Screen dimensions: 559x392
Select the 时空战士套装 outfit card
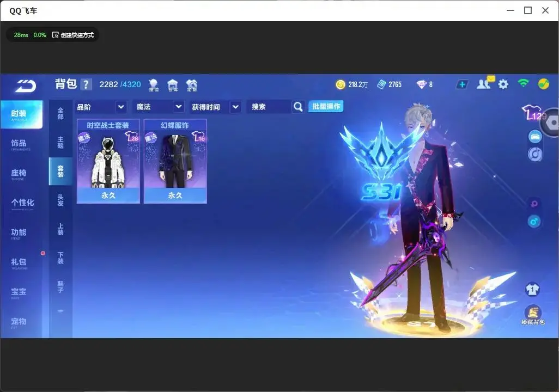[108, 161]
